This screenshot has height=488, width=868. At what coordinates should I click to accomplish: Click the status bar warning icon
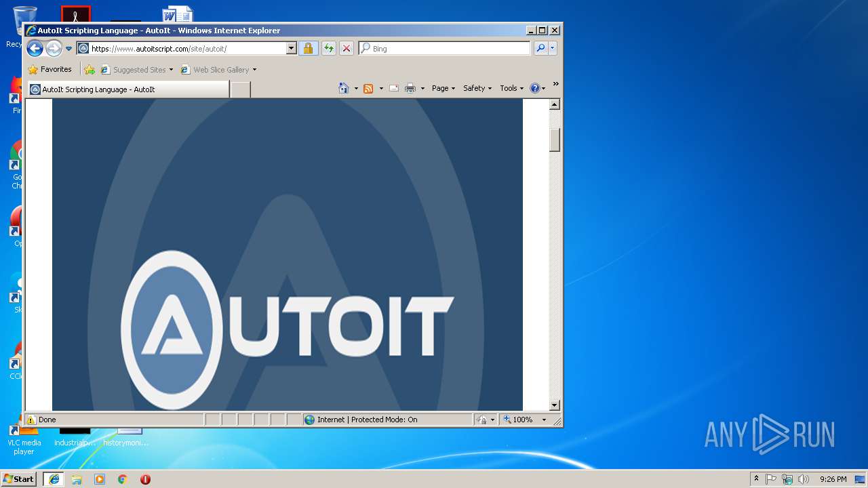(31, 420)
